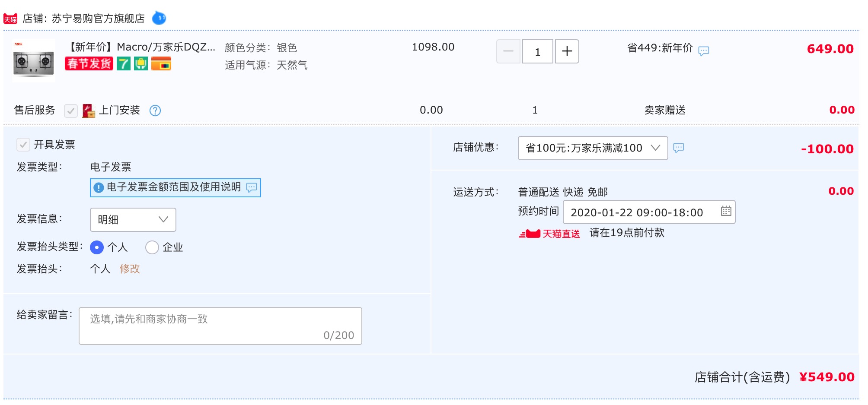Click the 卖家赠送 text
Viewport: 868px width, 405px height.
(x=665, y=110)
